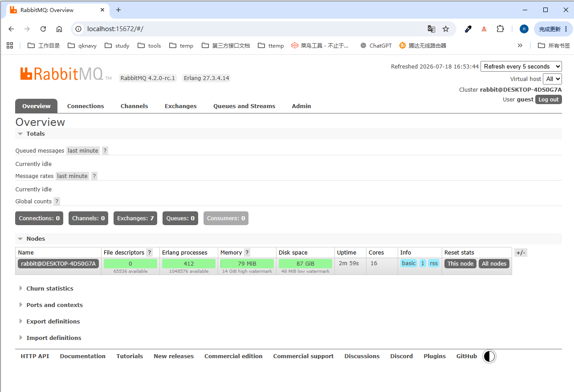Screen dimensions: 574x392
Task: Click the browser back arrow
Action: click(x=11, y=29)
